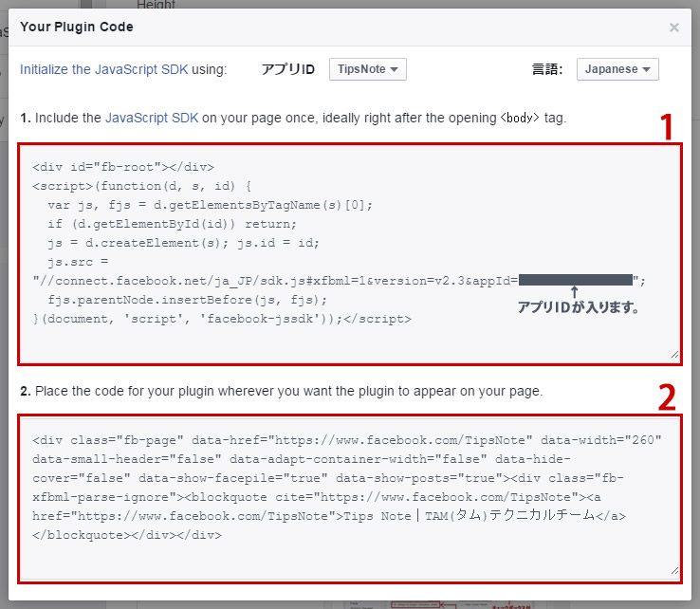Open the Initialize the JavaScript SDK link
The image size is (700, 609).
pyautogui.click(x=103, y=69)
